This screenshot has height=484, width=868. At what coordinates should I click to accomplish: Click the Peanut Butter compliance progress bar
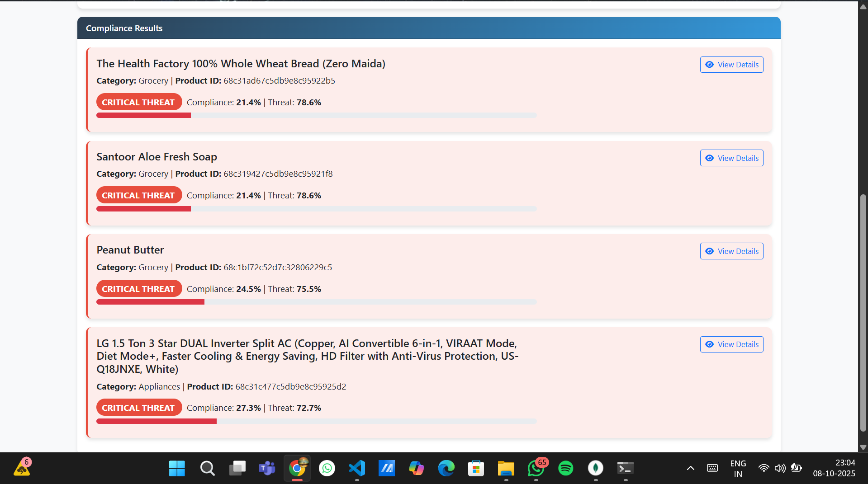pyautogui.click(x=316, y=302)
